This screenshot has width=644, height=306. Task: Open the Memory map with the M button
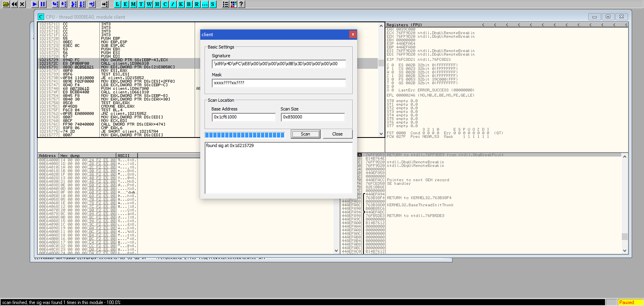(133, 4)
